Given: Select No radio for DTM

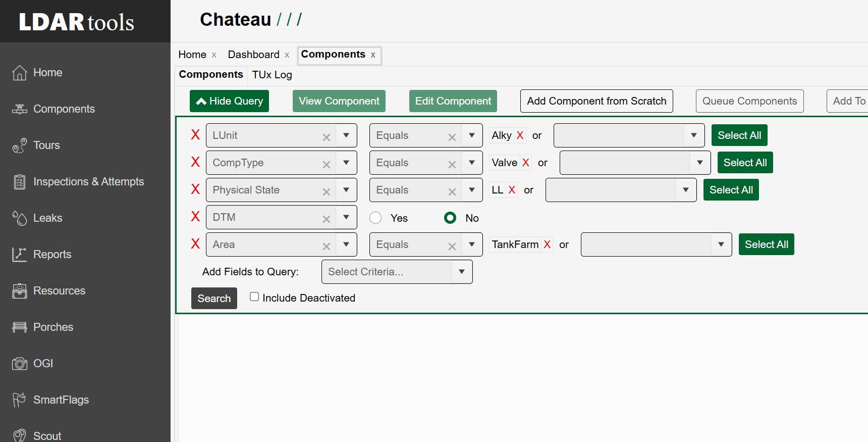Looking at the screenshot, I should pyautogui.click(x=450, y=218).
